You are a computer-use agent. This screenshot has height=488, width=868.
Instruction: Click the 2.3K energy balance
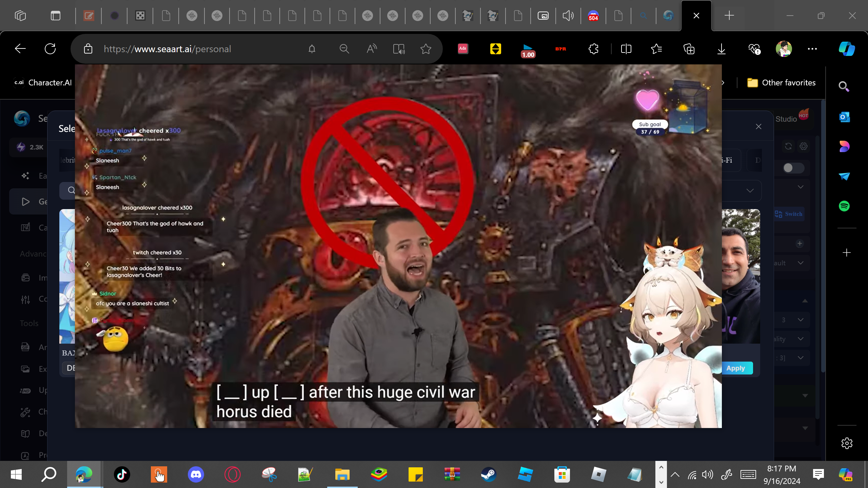coord(30,147)
